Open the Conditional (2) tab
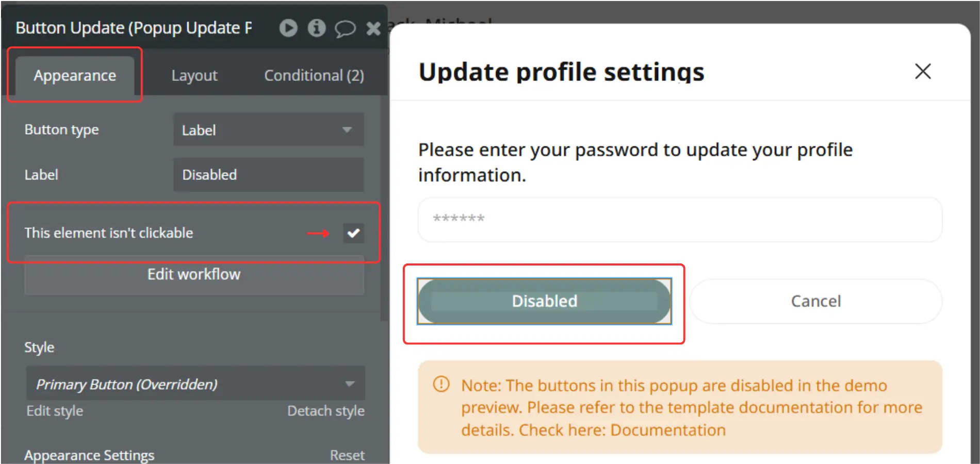Screen dimensions: 980x464 click(314, 76)
